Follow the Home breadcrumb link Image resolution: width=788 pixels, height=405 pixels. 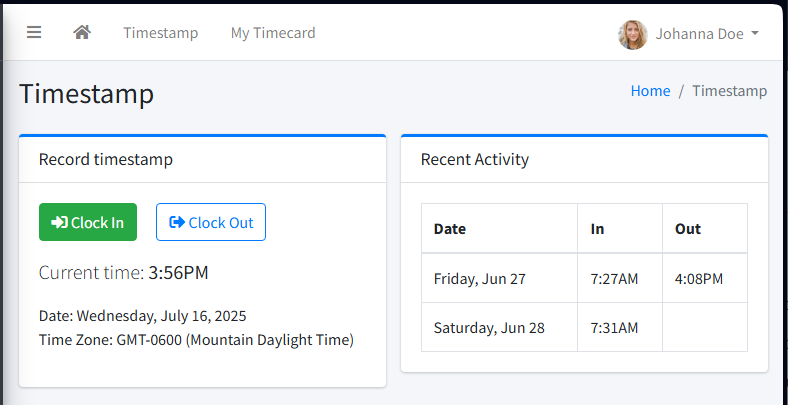[x=650, y=91]
